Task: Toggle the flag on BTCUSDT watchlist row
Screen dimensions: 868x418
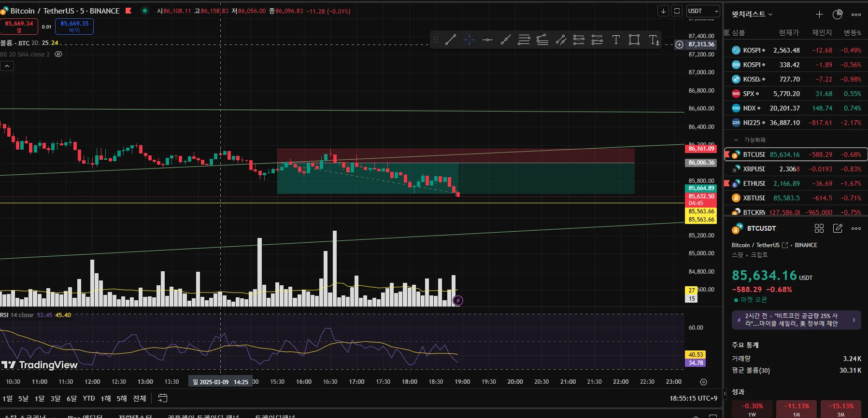Action: [x=727, y=154]
